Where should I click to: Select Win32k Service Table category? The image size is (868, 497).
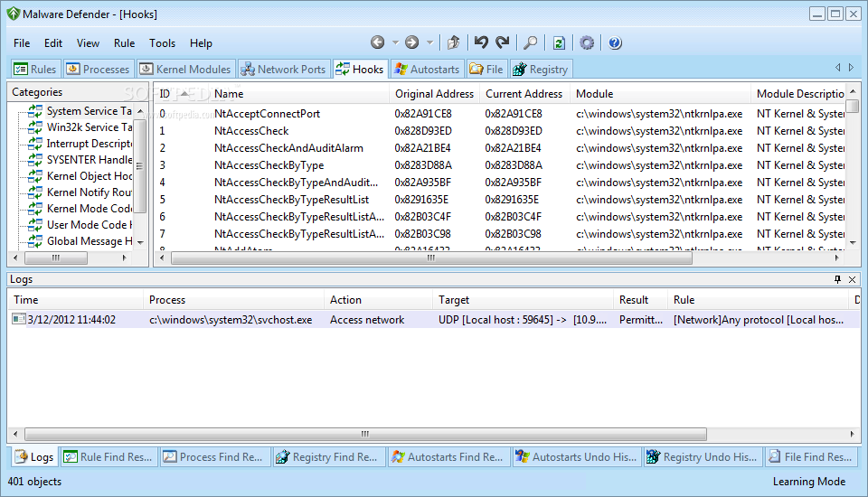coord(80,127)
